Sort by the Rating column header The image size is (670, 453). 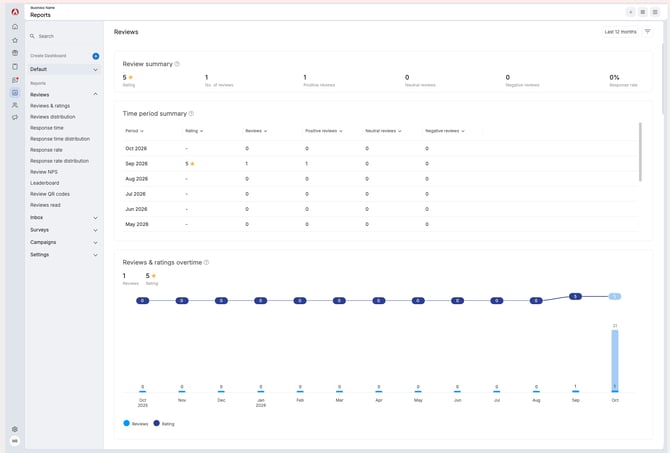[x=194, y=131]
